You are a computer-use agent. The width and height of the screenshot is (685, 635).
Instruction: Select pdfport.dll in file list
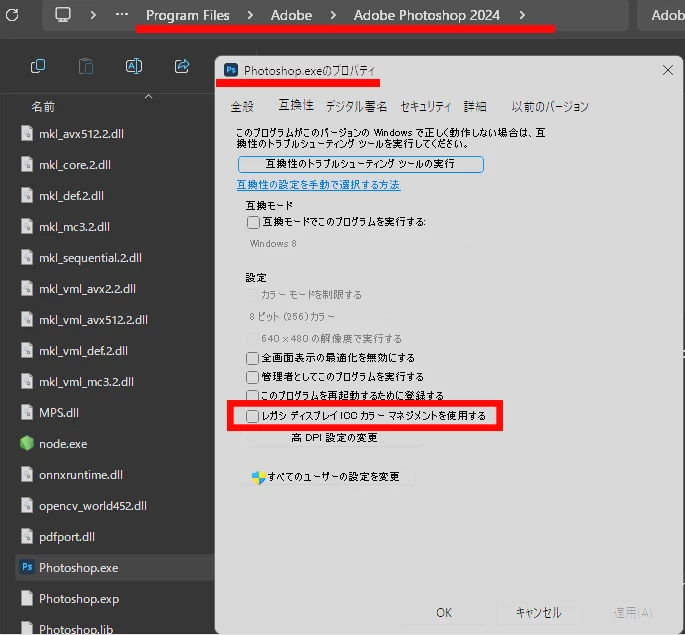point(67,537)
